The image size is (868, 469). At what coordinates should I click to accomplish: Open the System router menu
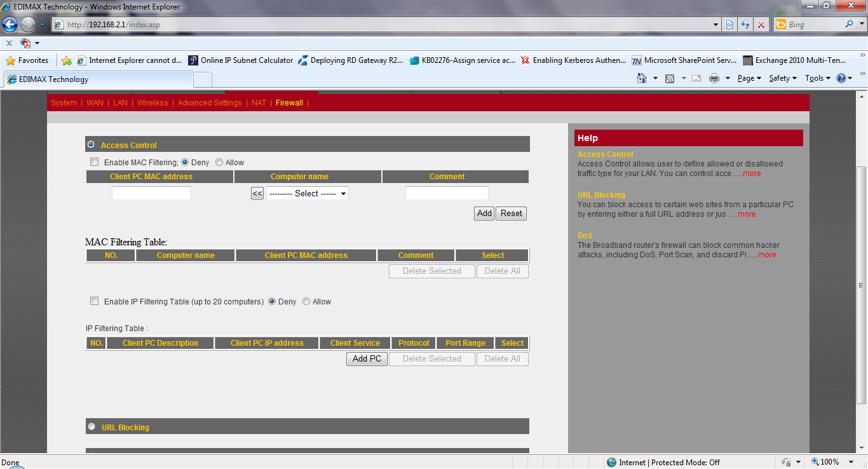click(64, 103)
